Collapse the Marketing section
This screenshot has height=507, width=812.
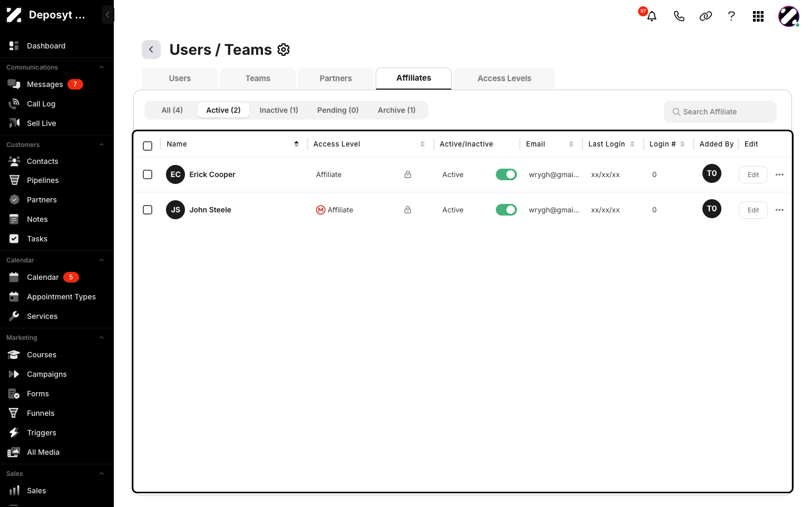102,338
